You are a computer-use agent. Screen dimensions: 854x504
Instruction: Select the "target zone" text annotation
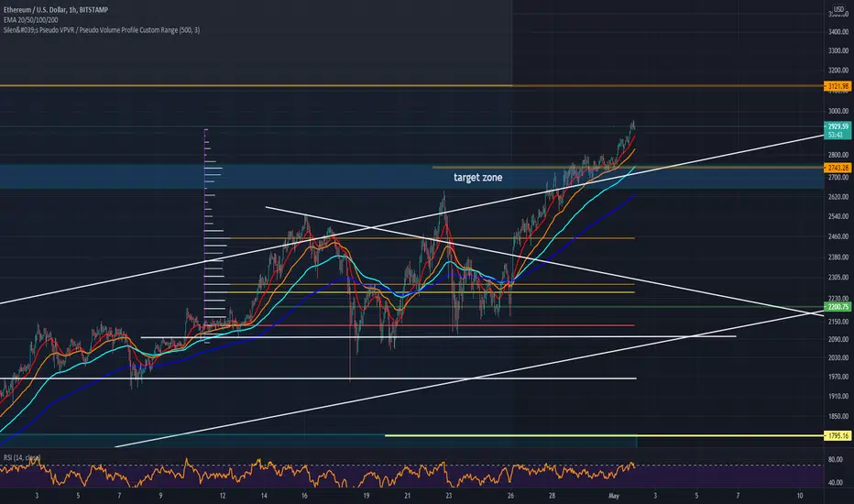[x=477, y=178]
